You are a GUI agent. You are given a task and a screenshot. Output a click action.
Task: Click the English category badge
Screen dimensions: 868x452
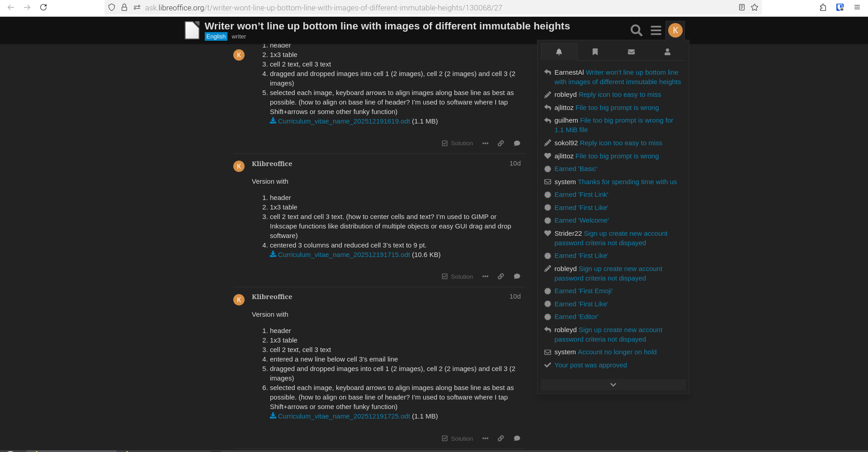click(216, 37)
